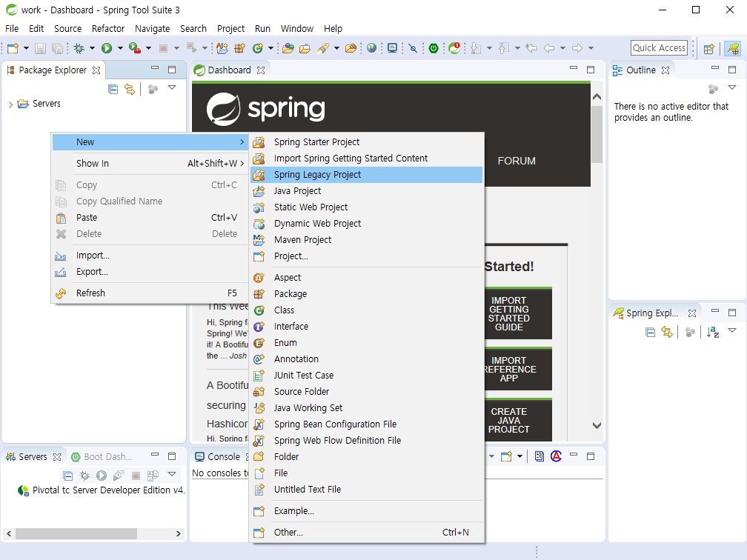Screen dimensions: 747x560
Task: Click the Quick Access field
Action: (x=660, y=47)
